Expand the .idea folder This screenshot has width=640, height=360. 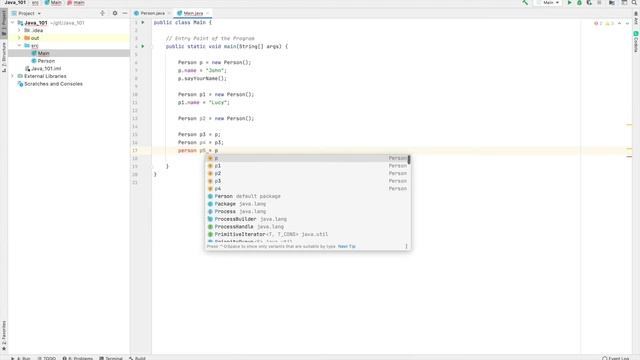pos(19,31)
